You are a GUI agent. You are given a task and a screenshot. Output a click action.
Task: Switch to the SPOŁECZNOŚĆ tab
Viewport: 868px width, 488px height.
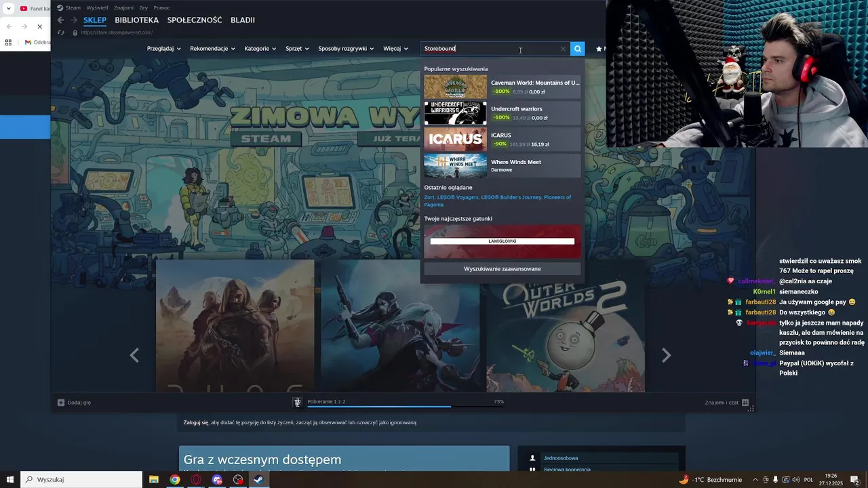pyautogui.click(x=195, y=20)
